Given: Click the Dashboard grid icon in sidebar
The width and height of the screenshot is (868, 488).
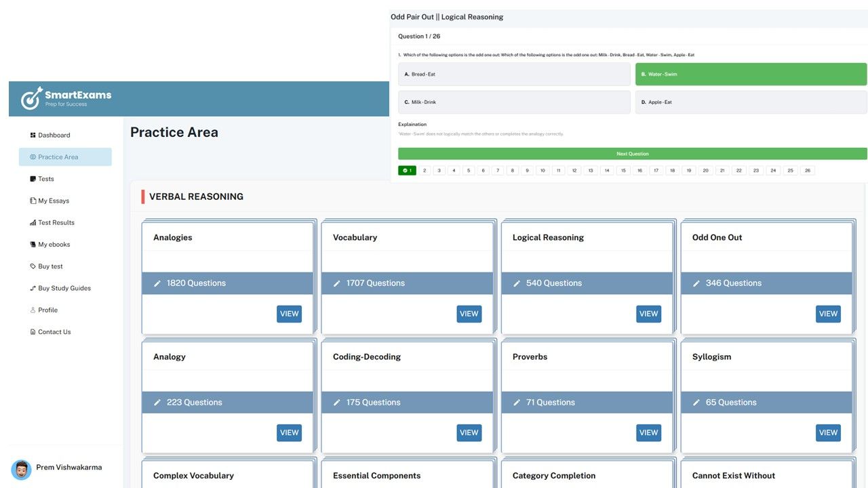Looking at the screenshot, I should (33, 136).
